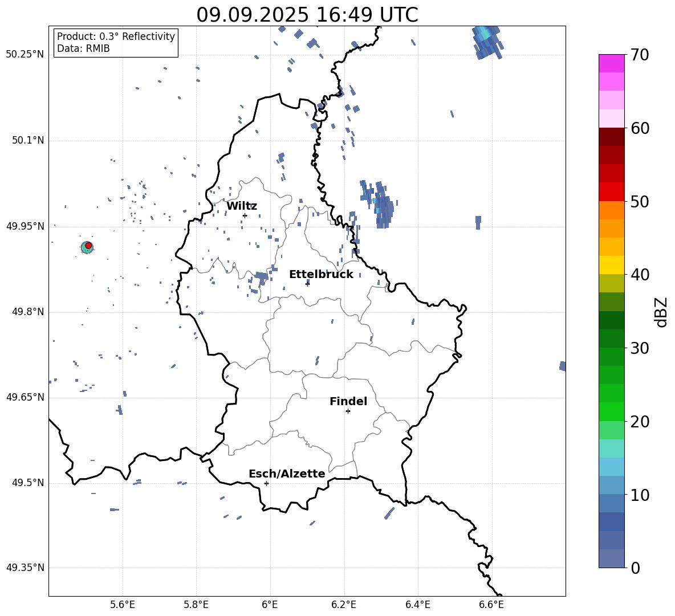The width and height of the screenshot is (675, 616).
Task: Click the Ettelbruck location cross marker
Action: (307, 283)
